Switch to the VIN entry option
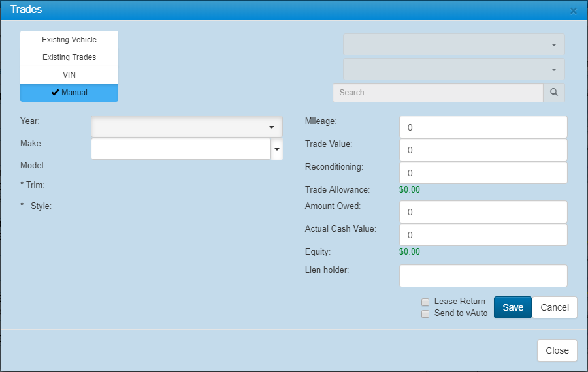The height and width of the screenshot is (372, 588). click(69, 75)
